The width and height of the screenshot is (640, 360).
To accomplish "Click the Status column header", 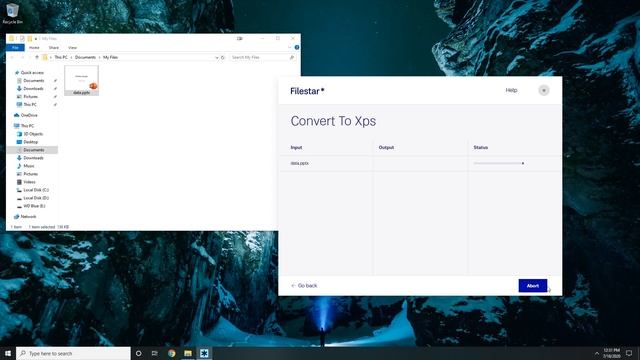I will (480, 147).
